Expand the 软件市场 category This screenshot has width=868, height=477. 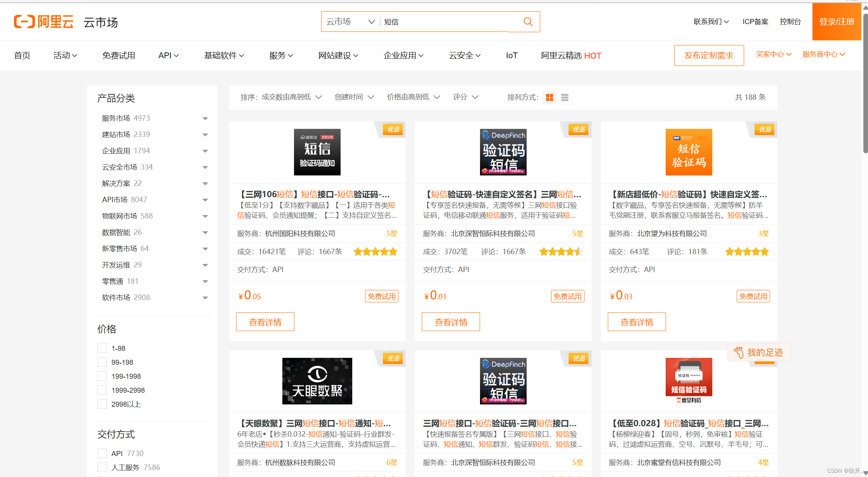coord(205,298)
